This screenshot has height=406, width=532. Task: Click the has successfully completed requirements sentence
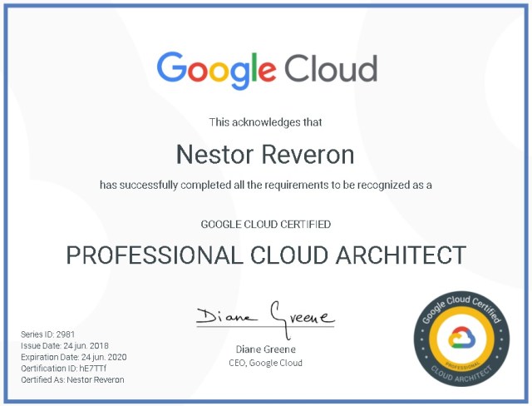[266, 185]
